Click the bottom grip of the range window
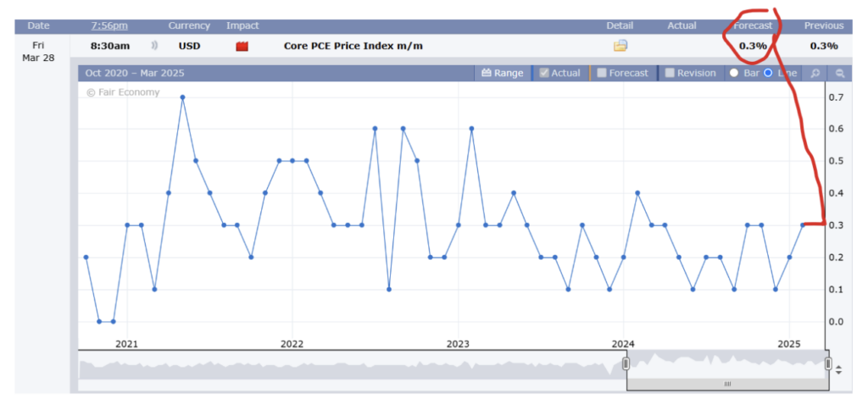The width and height of the screenshot is (868, 410). click(727, 384)
